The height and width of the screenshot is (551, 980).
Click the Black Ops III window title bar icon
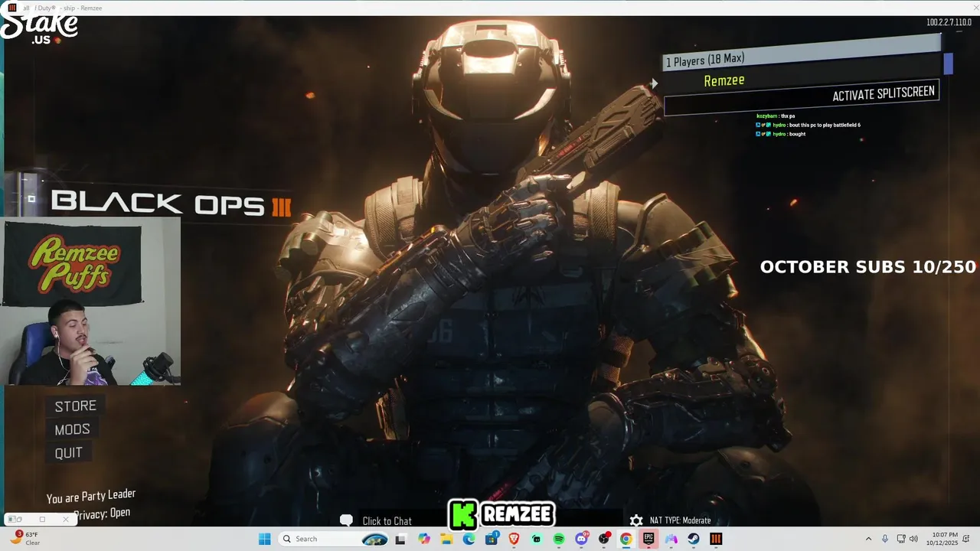(11, 8)
